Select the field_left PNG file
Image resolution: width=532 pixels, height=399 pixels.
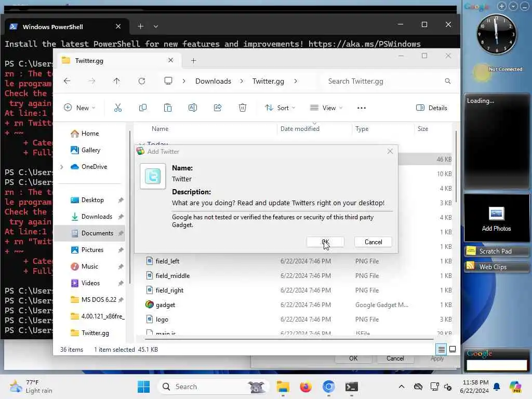pyautogui.click(x=167, y=261)
